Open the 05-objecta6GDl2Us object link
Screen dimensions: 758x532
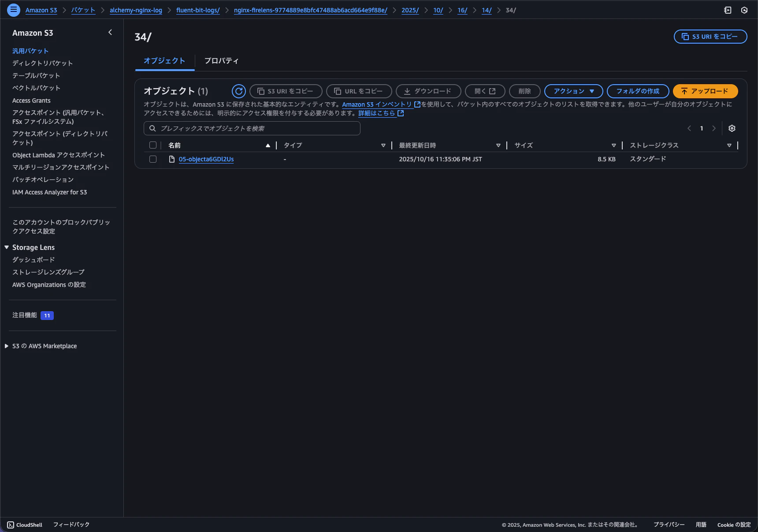tap(206, 159)
